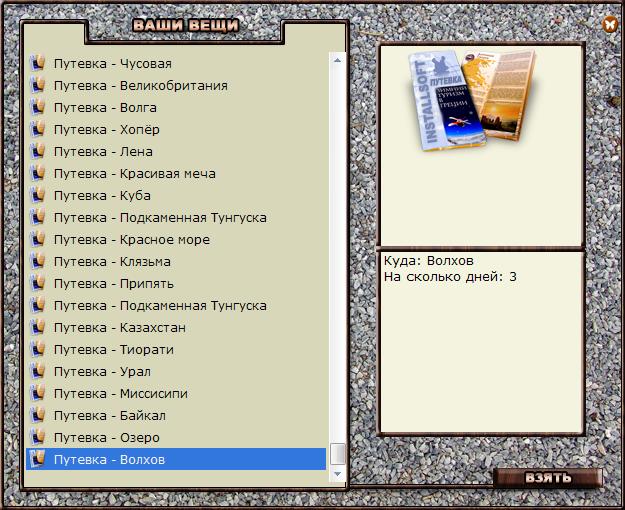This screenshot has height=510, width=625.
Task: Click the voucher icon beside Клязьма
Action: pyautogui.click(x=37, y=261)
